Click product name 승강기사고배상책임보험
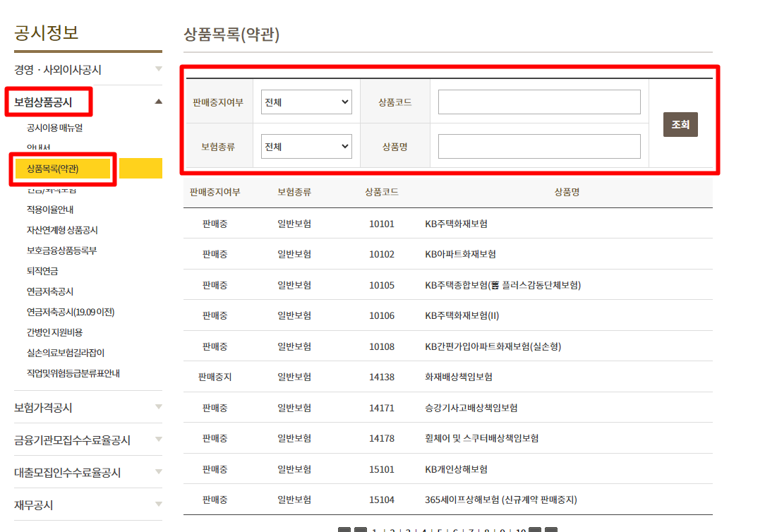This screenshot has height=532, width=765. [x=471, y=408]
